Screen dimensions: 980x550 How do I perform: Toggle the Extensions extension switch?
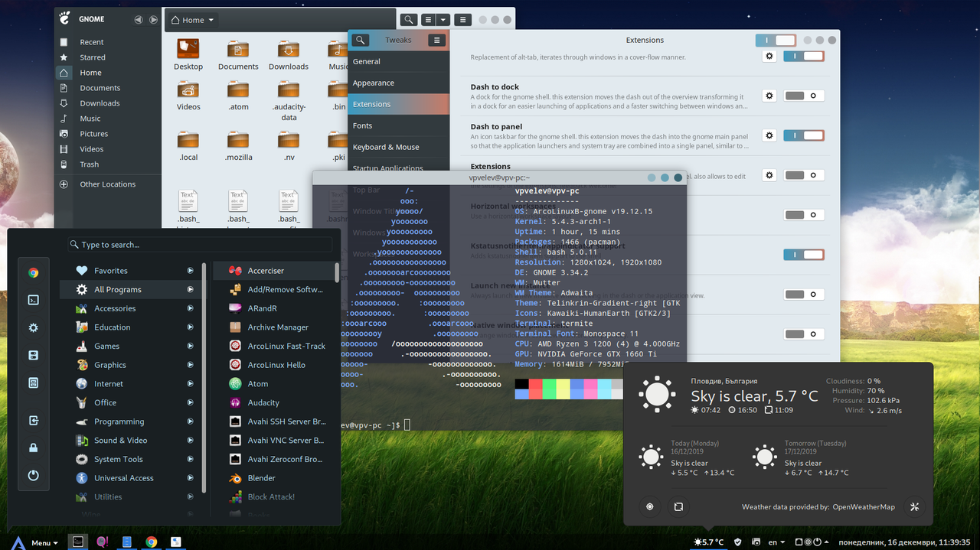pyautogui.click(x=804, y=175)
